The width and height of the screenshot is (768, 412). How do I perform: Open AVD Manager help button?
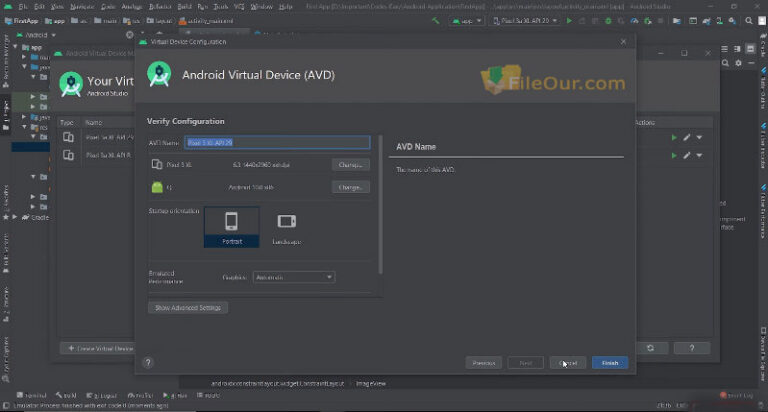pyautogui.click(x=692, y=348)
